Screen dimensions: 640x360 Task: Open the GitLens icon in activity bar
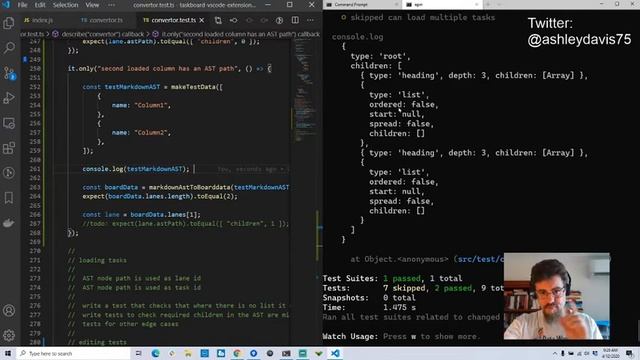(x=9, y=173)
